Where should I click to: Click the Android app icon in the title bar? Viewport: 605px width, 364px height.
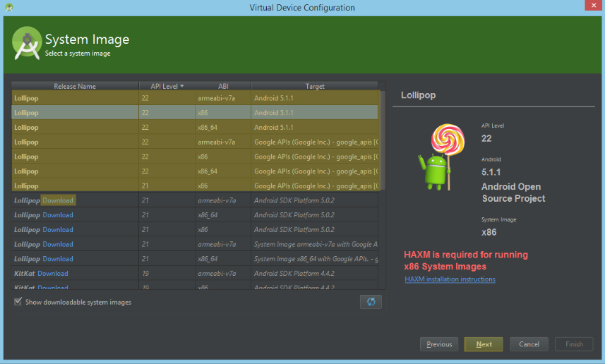tap(9, 7)
